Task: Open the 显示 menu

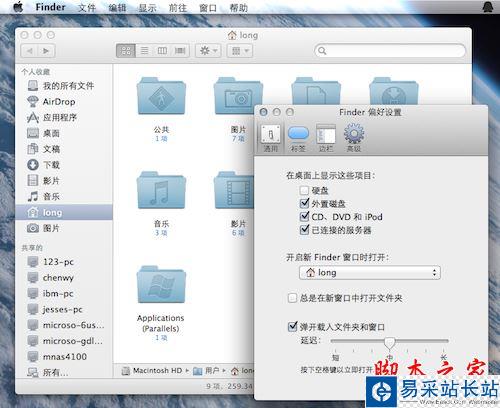Action: 147,7
